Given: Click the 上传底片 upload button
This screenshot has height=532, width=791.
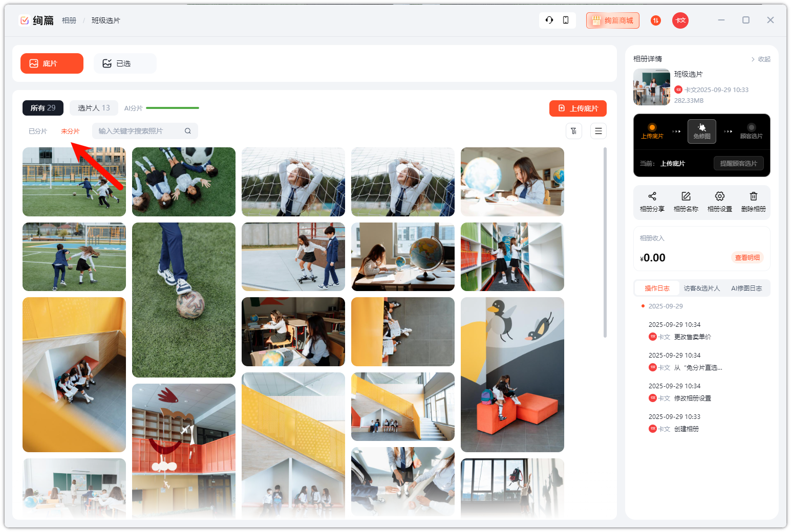Looking at the screenshot, I should click(x=578, y=108).
